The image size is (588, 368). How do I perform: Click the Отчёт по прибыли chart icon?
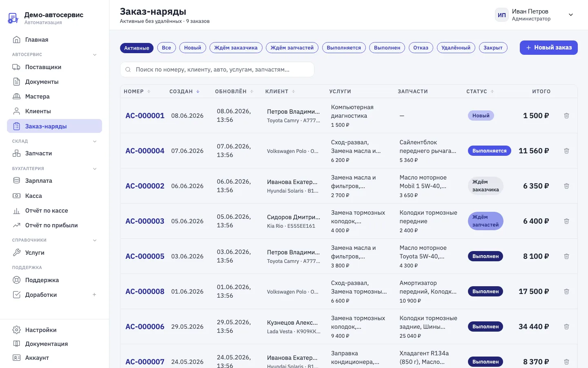pyautogui.click(x=17, y=225)
